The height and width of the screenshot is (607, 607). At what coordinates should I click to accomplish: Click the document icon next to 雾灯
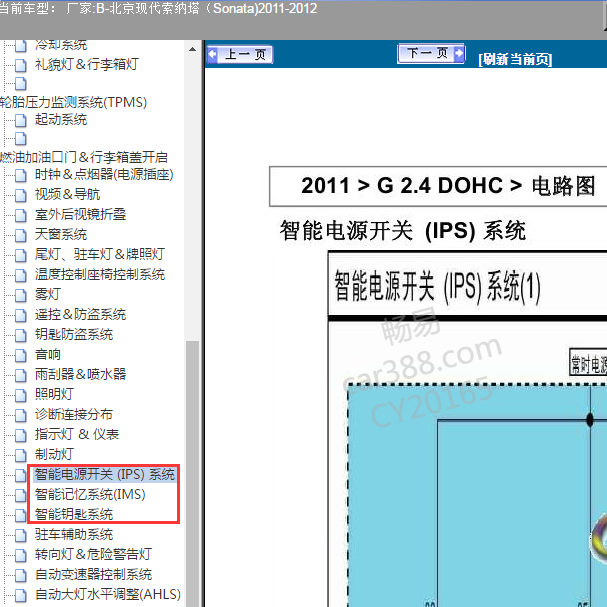point(21,294)
